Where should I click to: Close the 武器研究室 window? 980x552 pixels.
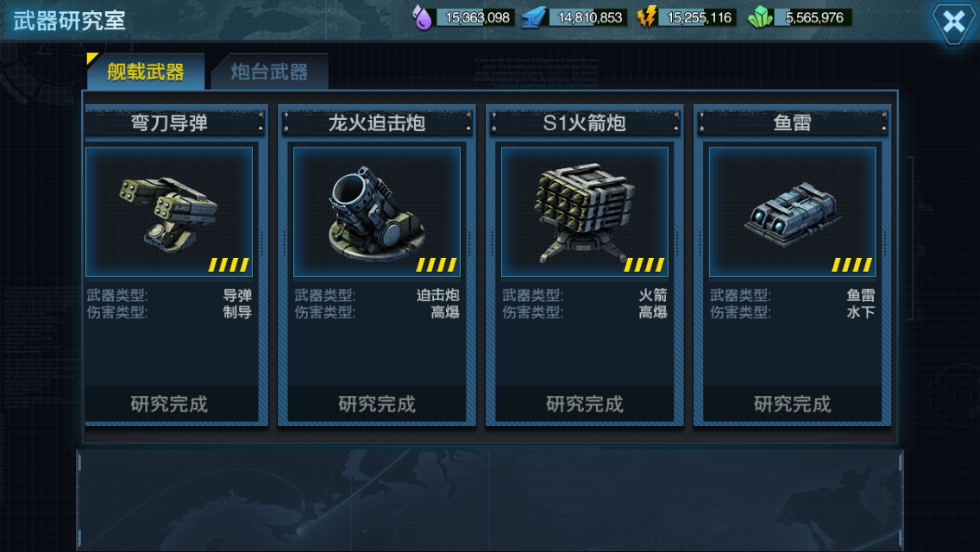[953, 22]
